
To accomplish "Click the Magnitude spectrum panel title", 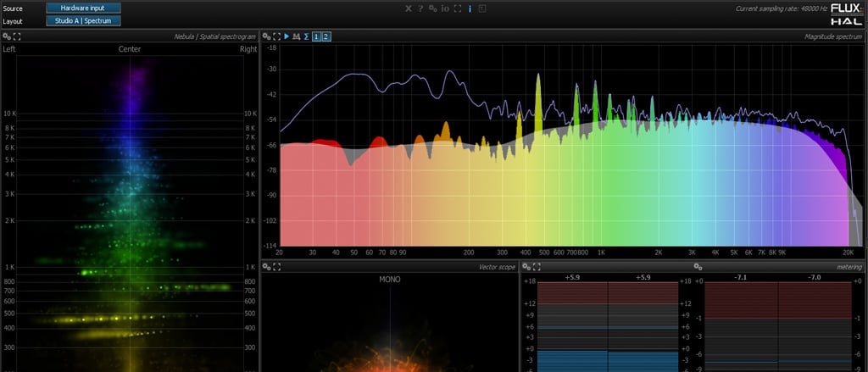I will [833, 36].
